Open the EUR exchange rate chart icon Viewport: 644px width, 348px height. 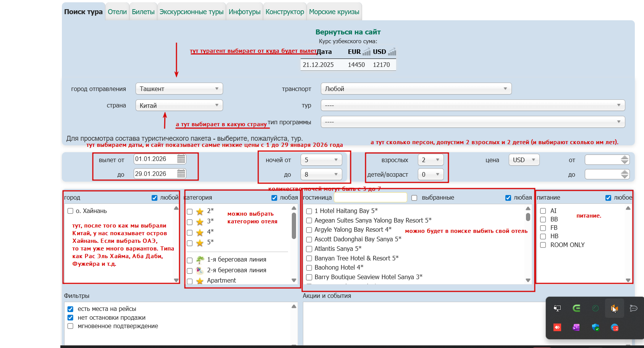pyautogui.click(x=366, y=52)
